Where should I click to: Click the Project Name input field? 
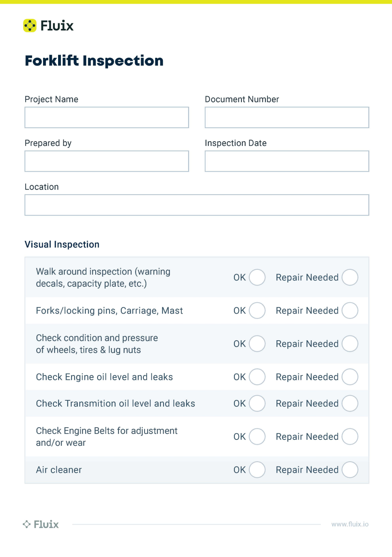[107, 117]
